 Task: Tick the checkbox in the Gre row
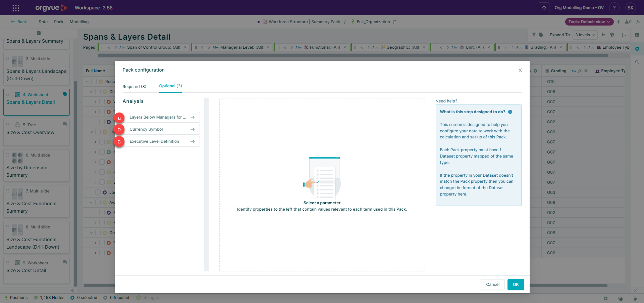(x=98, y=233)
